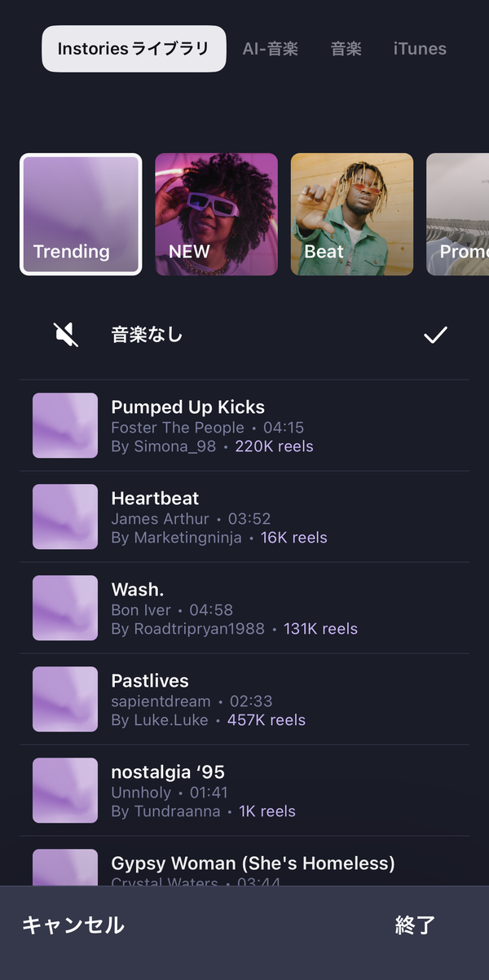Switch to the AI-音楽 tab
The width and height of the screenshot is (489, 980).
pos(271,49)
